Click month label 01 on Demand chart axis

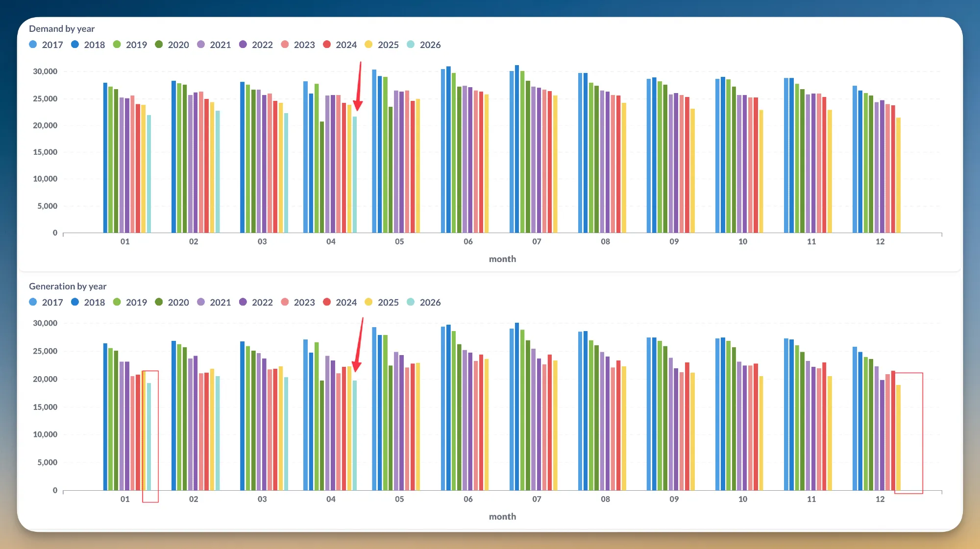125,241
